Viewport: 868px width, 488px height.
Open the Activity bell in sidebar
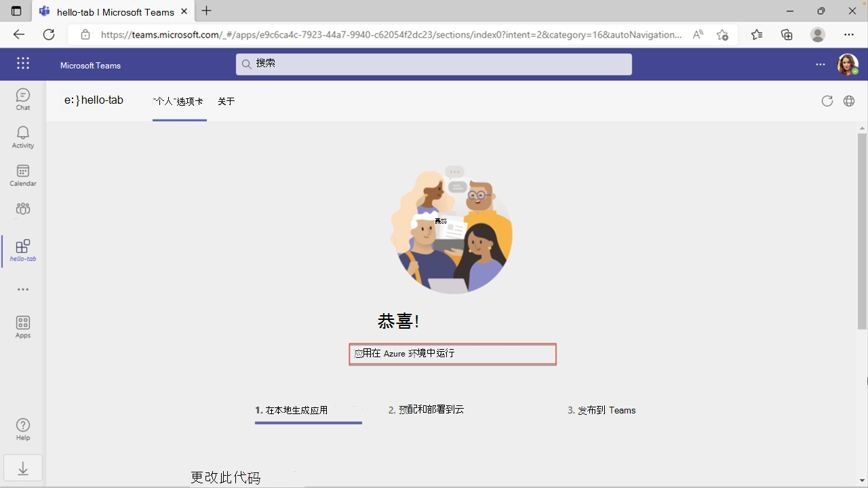[x=23, y=137]
